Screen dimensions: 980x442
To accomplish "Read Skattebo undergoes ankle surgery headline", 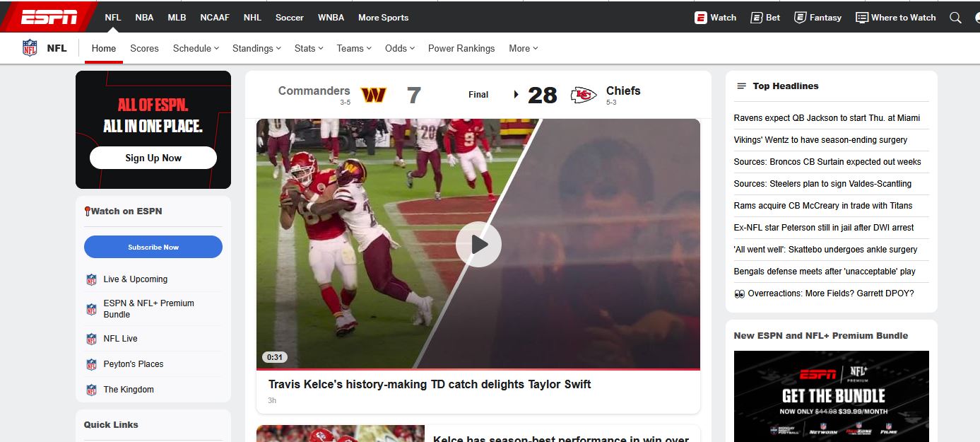I will [x=826, y=250].
